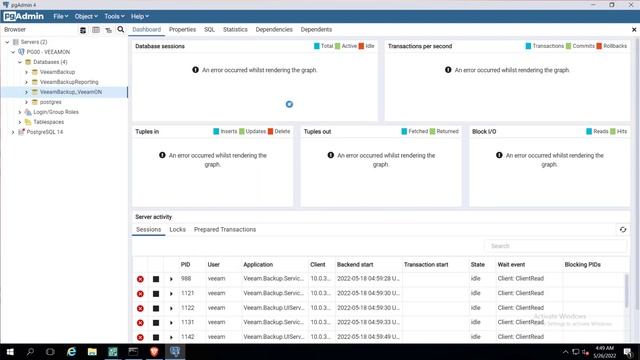Close the dashboard panel with X
This screenshot has width=640, height=360.
click(x=634, y=30)
